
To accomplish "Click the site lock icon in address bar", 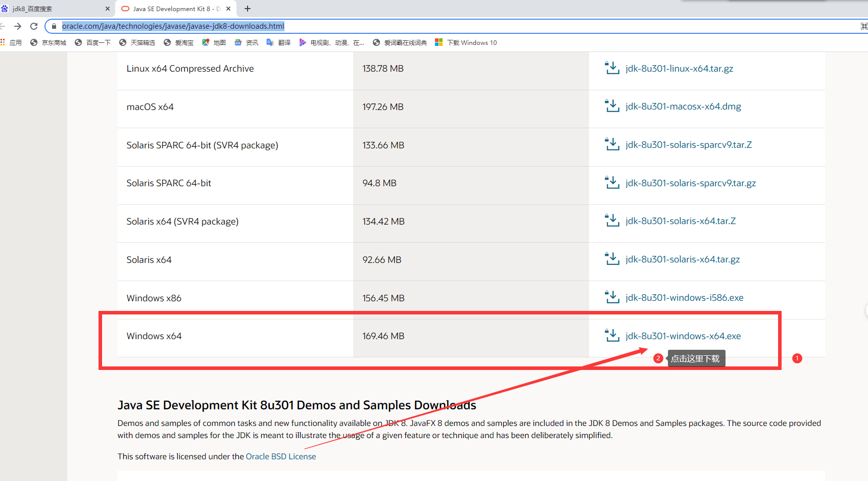I will point(54,26).
